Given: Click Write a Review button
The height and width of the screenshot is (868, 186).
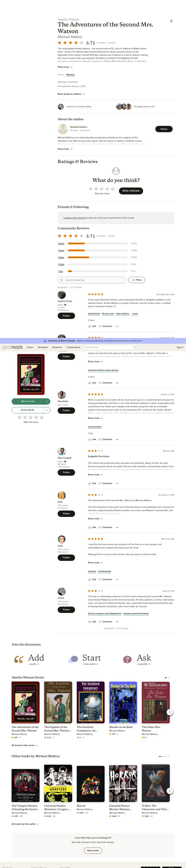Looking at the screenshot, I should (131, 191).
